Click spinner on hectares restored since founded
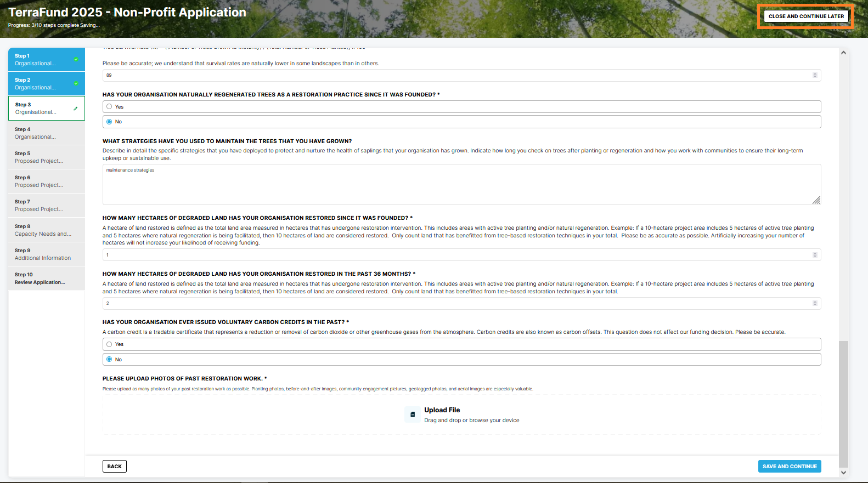The height and width of the screenshot is (483, 868). pos(815,255)
